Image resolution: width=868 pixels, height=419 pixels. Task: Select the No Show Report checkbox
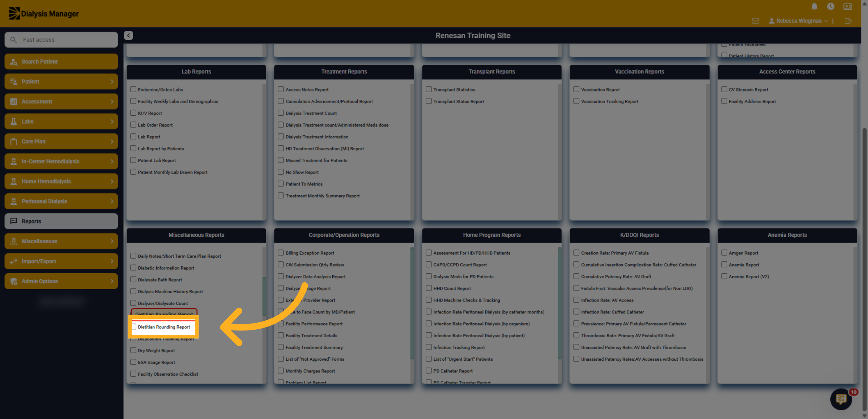click(281, 172)
